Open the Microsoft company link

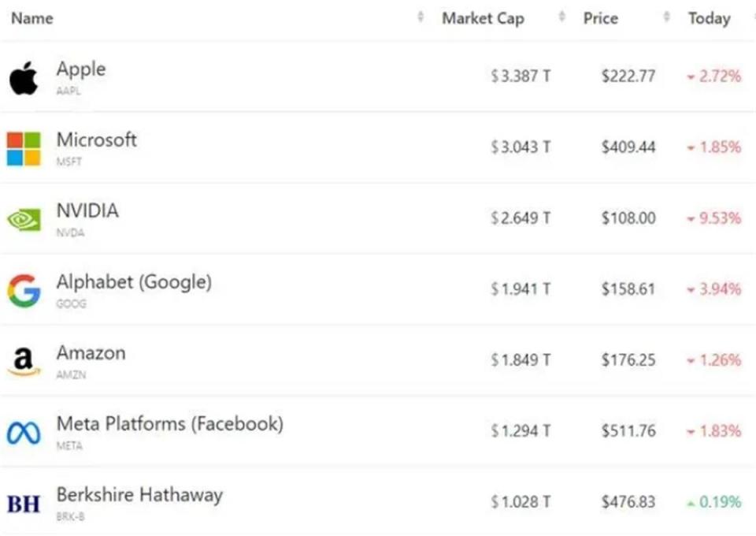(x=96, y=140)
